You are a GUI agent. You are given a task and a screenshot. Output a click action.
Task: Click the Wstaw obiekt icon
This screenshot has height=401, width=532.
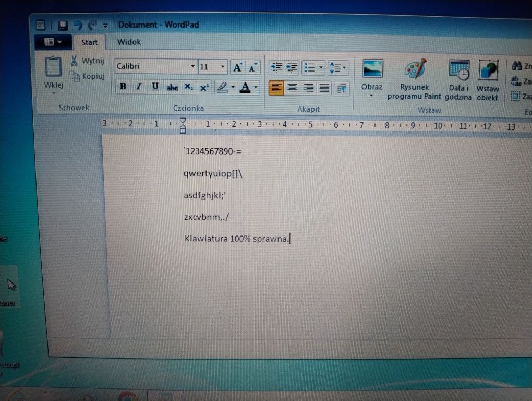point(488,71)
